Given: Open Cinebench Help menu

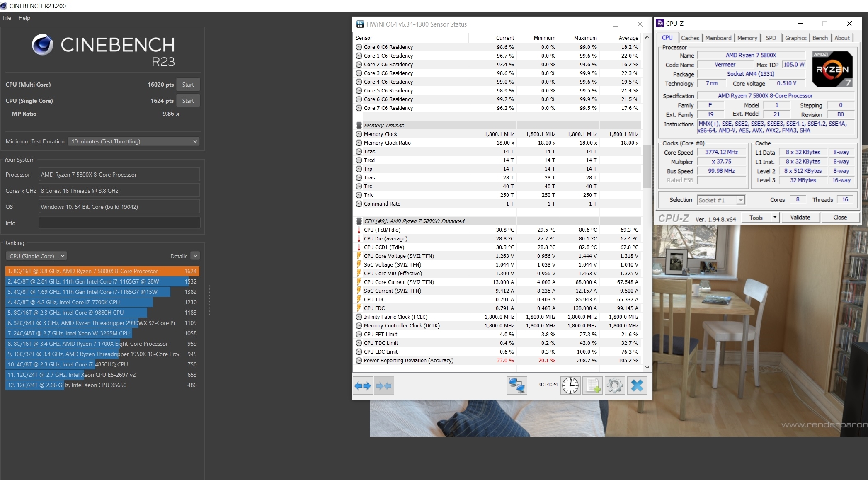Looking at the screenshot, I should (x=24, y=18).
